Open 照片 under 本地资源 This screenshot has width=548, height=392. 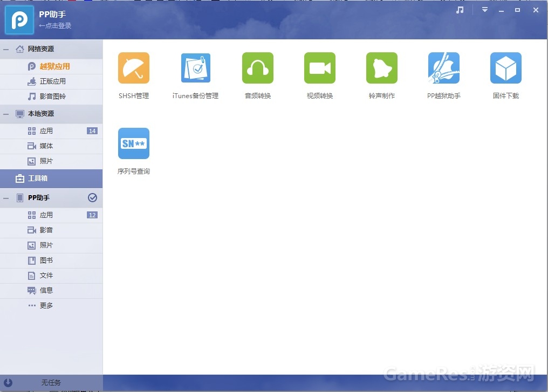[x=51, y=161]
